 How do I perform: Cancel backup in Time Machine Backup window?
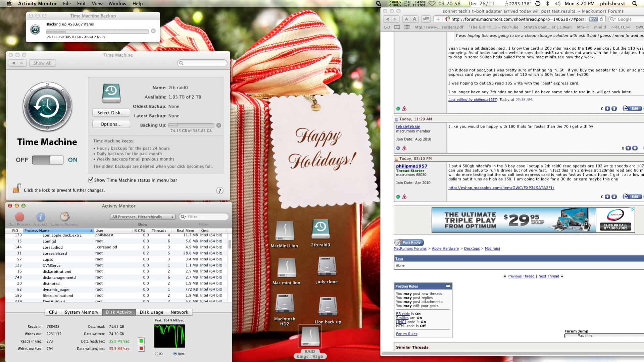(153, 31)
